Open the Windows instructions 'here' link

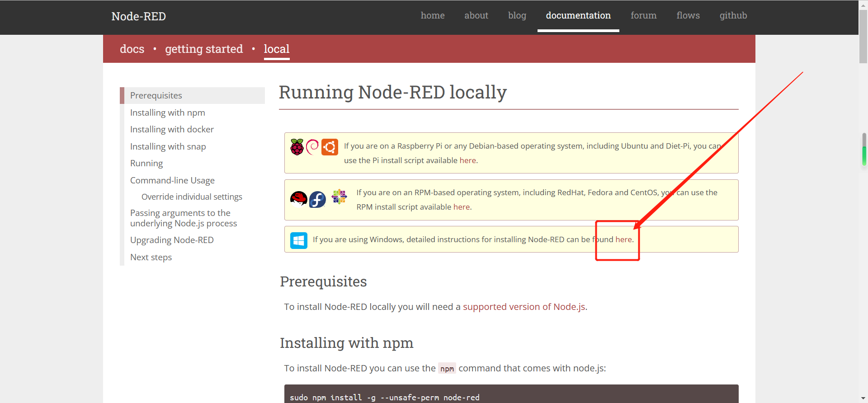623,239
